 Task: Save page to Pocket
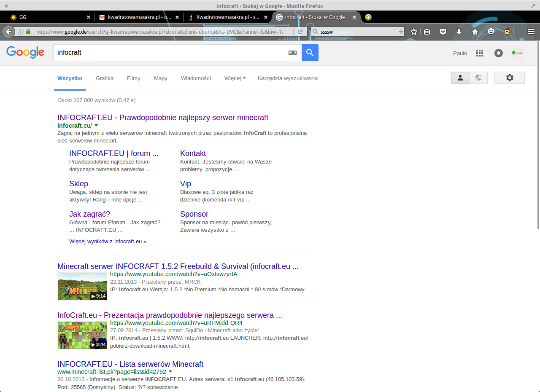click(443, 32)
